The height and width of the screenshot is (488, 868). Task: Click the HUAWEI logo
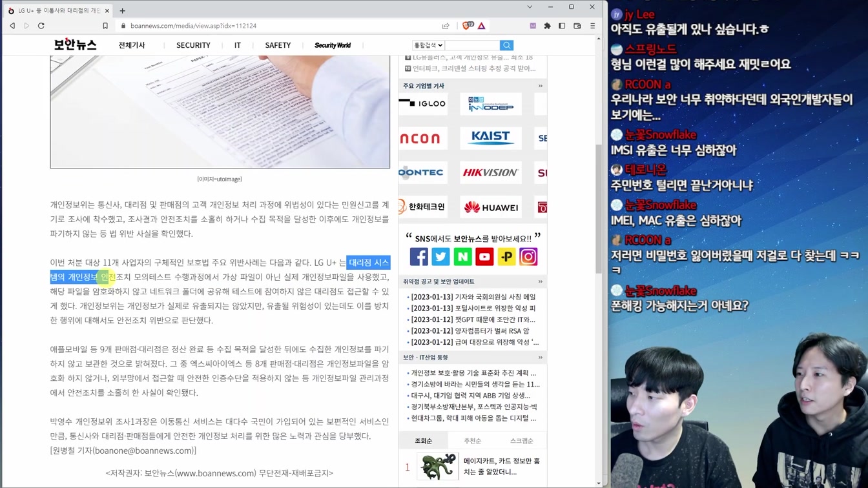tap(491, 207)
